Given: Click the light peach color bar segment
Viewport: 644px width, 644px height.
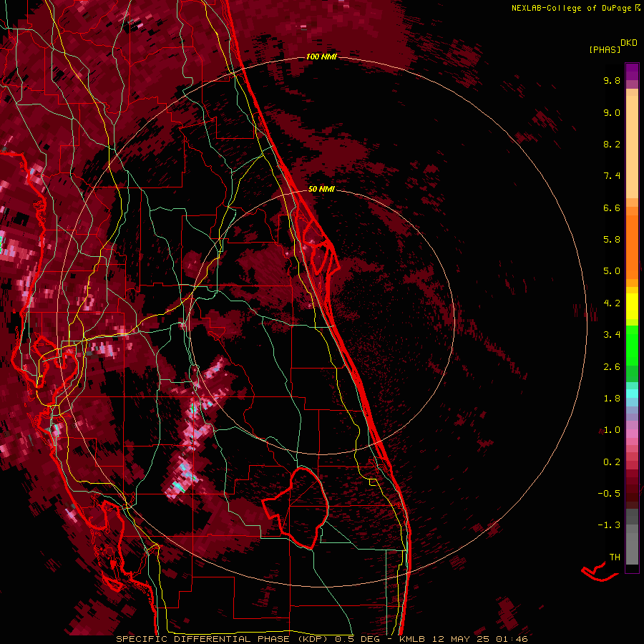Looking at the screenshot, I should coord(632,147).
